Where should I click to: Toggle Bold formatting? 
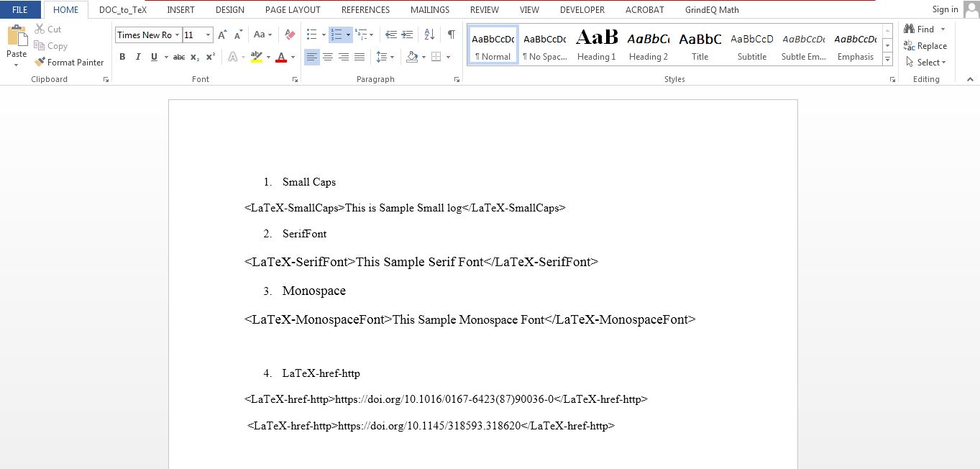122,57
